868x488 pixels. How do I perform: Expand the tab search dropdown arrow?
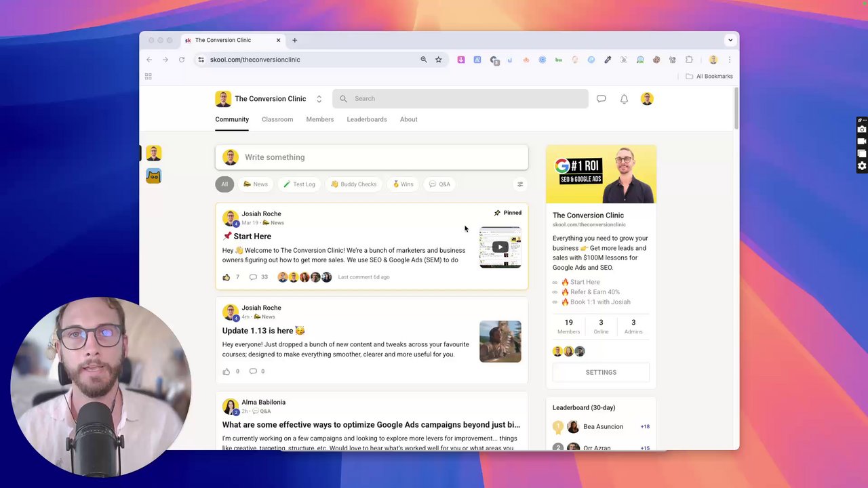pos(730,40)
